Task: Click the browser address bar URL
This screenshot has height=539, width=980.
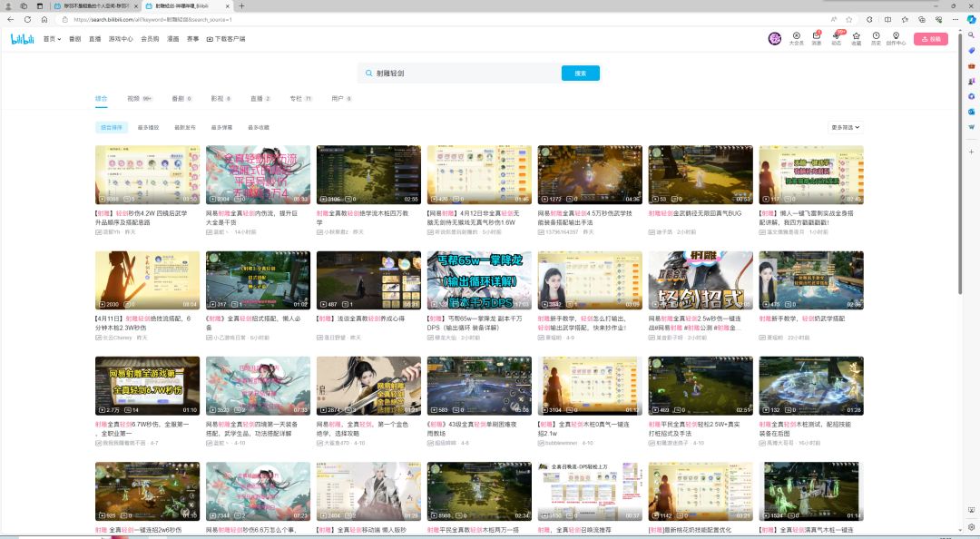Action: pyautogui.click(x=153, y=19)
